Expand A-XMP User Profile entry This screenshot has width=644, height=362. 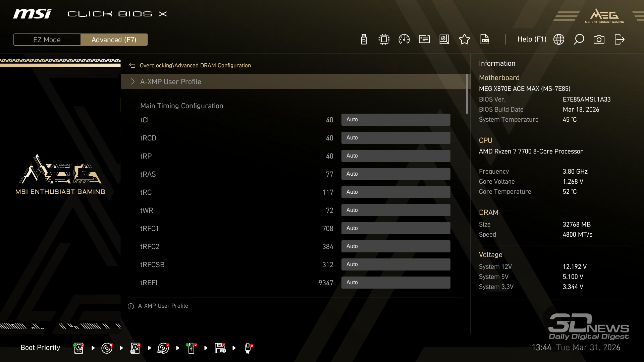click(x=170, y=82)
